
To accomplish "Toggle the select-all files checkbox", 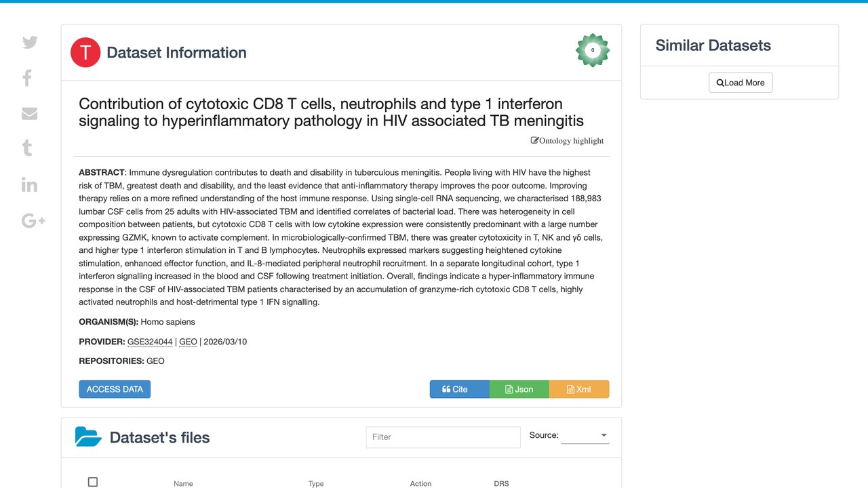I will click(x=93, y=482).
